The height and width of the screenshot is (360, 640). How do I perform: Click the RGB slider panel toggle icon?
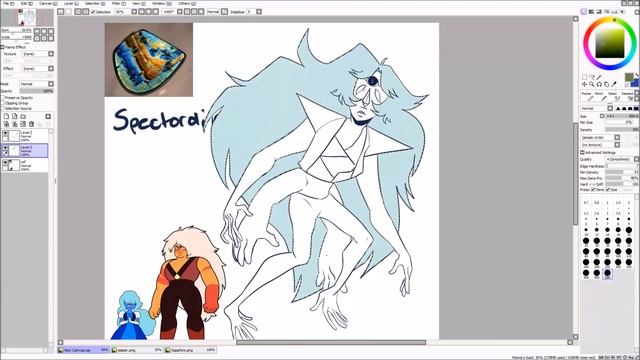tap(591, 11)
